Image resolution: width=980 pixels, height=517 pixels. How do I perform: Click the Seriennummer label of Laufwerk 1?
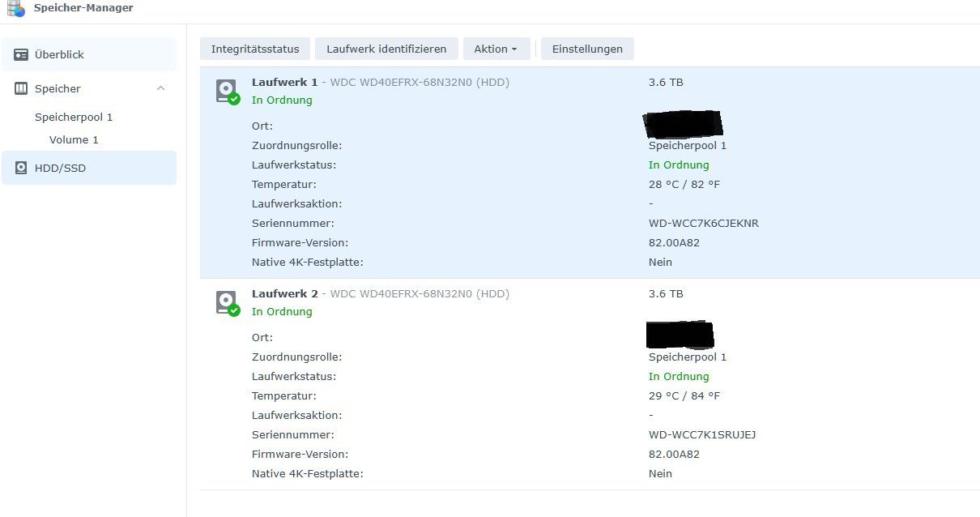click(293, 223)
